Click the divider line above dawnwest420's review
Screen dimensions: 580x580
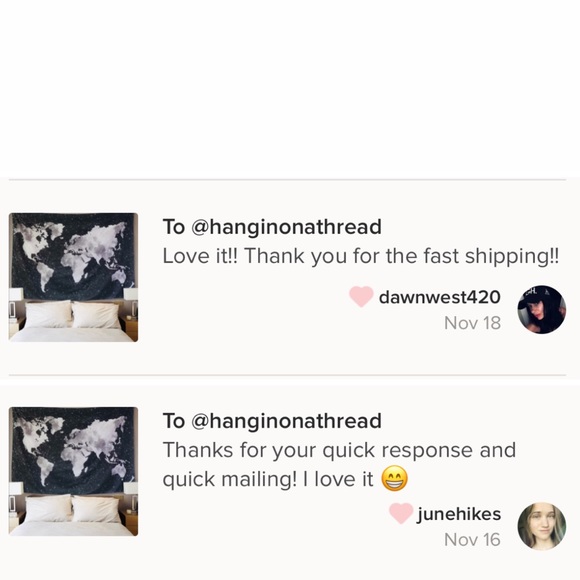287,180
